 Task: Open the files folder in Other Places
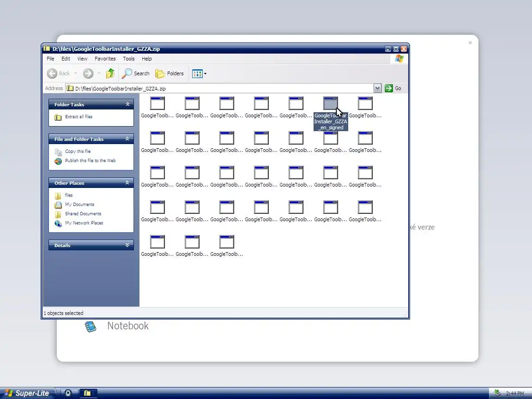click(69, 195)
